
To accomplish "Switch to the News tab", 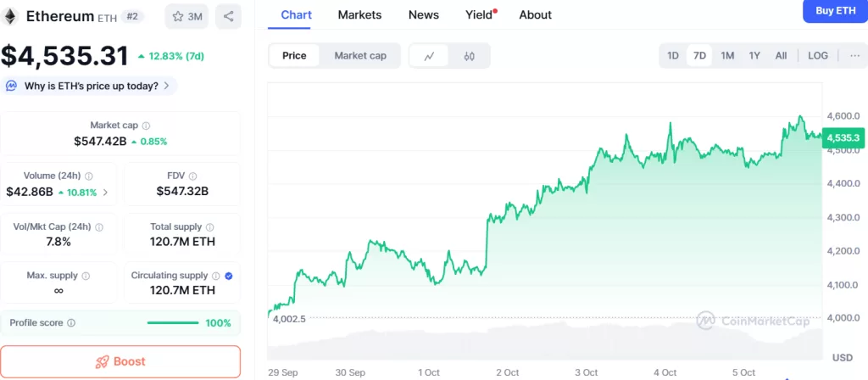I will 423,15.
